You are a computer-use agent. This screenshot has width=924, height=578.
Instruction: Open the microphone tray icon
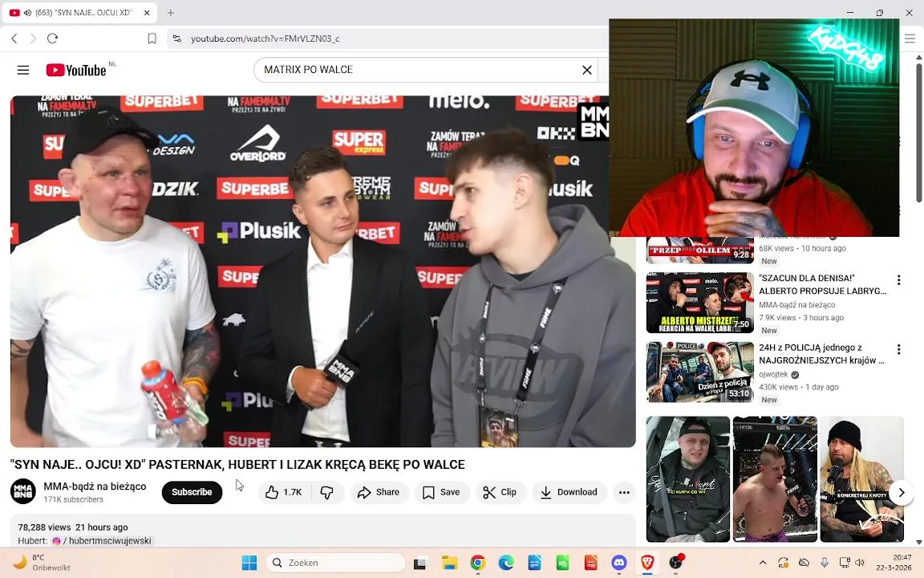click(x=825, y=563)
